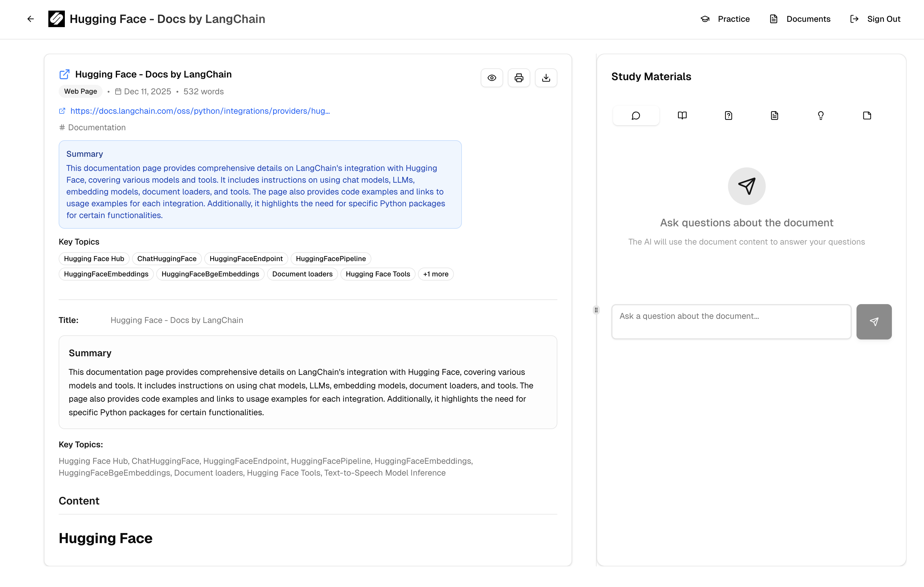Select the Document loaders topic chip
924x587 pixels.
tap(302, 274)
